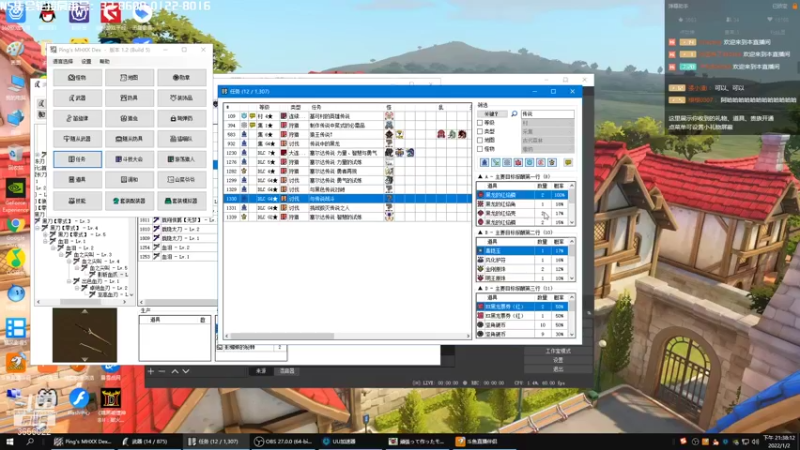Enable the 等级 filter checkbox

point(480,123)
